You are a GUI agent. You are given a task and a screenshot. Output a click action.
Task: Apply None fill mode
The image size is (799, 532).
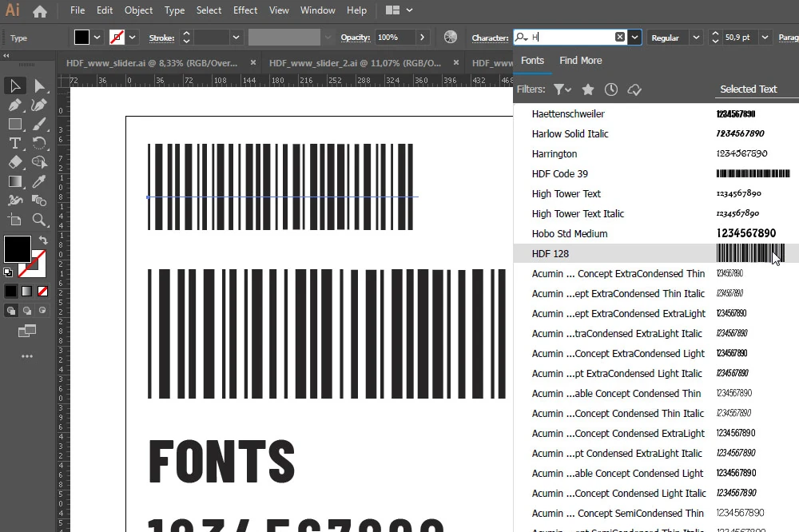[x=43, y=291]
